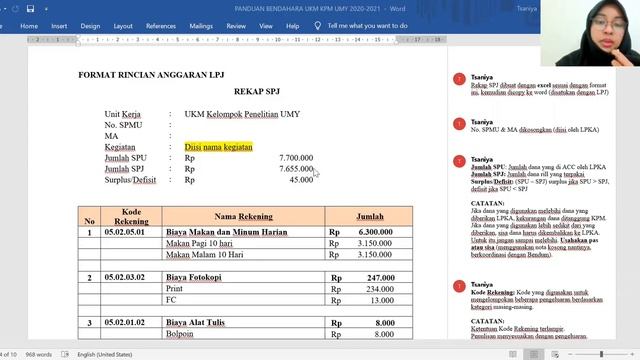Switch to Web Layout view icon
Image resolution: width=640 pixels, height=360 pixels.
pyautogui.click(x=555, y=354)
